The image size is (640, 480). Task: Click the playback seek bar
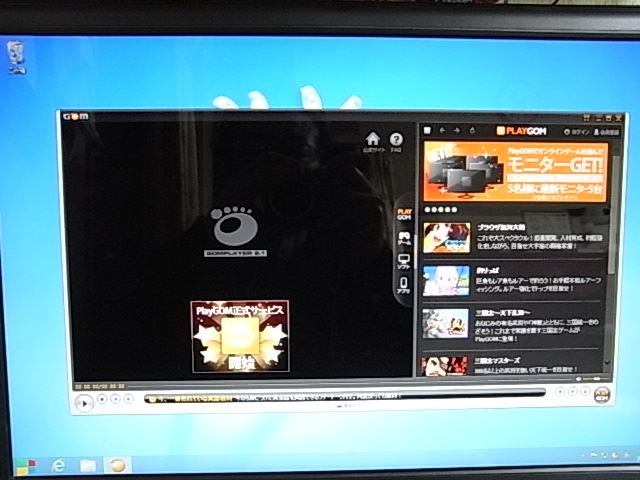pos(349,385)
